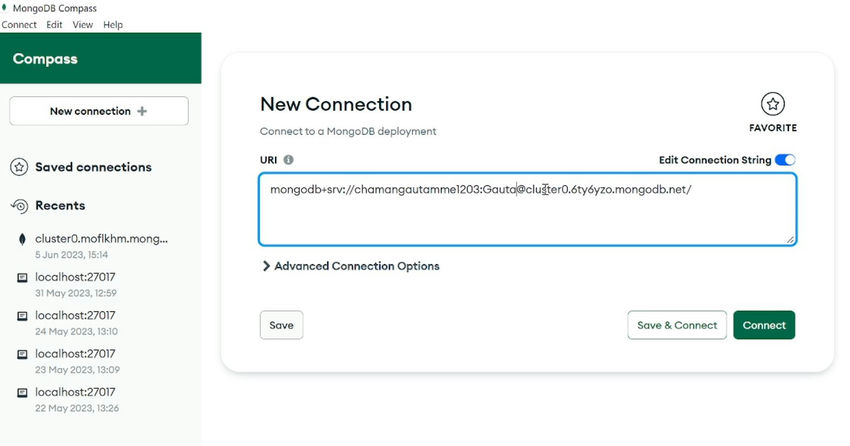
Task: Click inside the URI connection string field
Action: pyautogui.click(x=527, y=209)
